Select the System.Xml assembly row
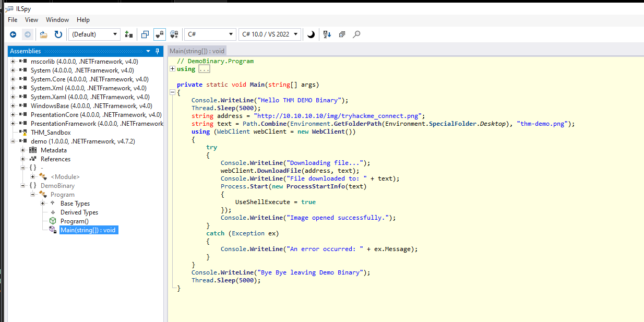 [x=90, y=88]
